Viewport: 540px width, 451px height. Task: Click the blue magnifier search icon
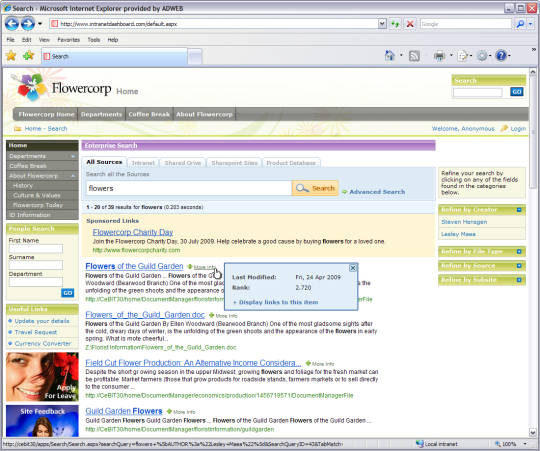click(520, 24)
